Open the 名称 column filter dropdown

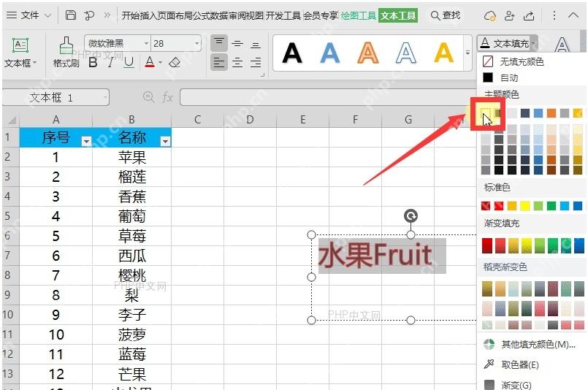click(165, 141)
